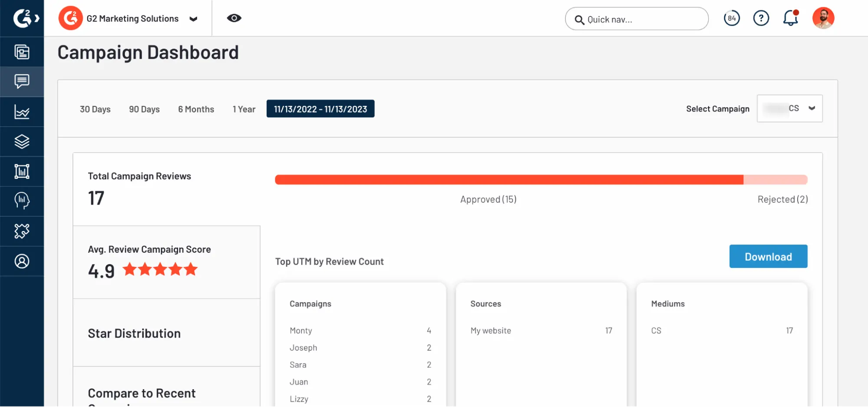Open the user profile sidebar icon
Image resolution: width=868 pixels, height=407 pixels.
[x=22, y=261]
